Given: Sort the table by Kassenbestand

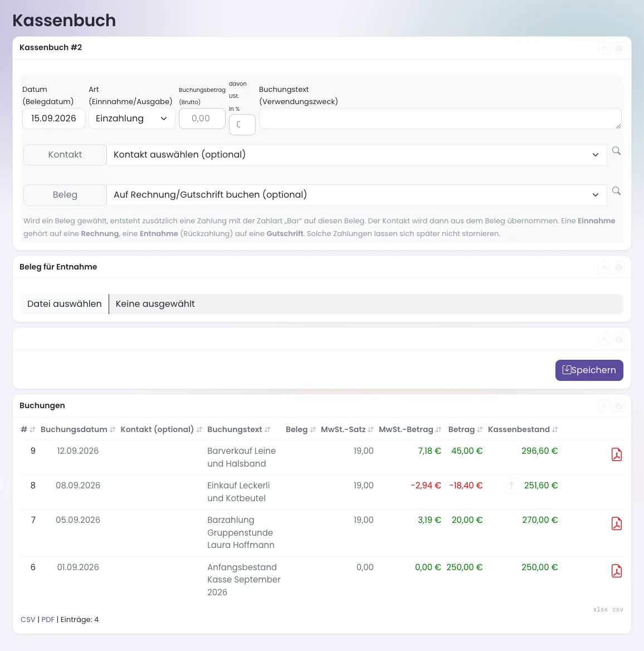Looking at the screenshot, I should 523,430.
